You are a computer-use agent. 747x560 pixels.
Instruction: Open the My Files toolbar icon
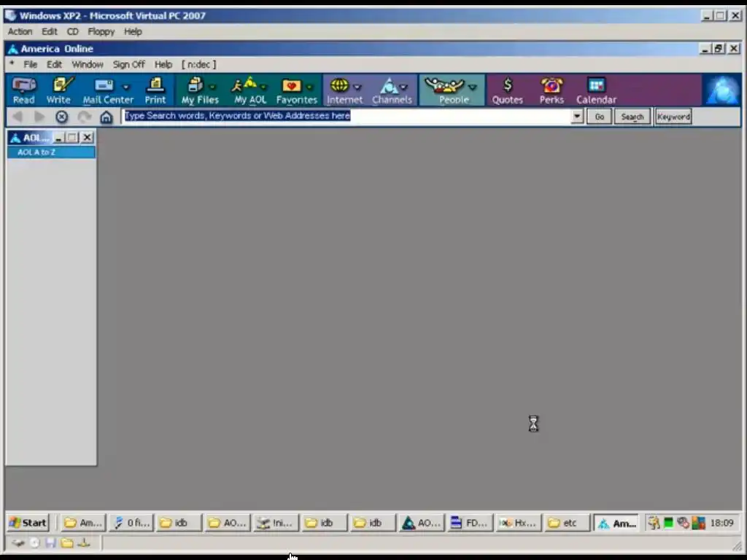coord(196,90)
